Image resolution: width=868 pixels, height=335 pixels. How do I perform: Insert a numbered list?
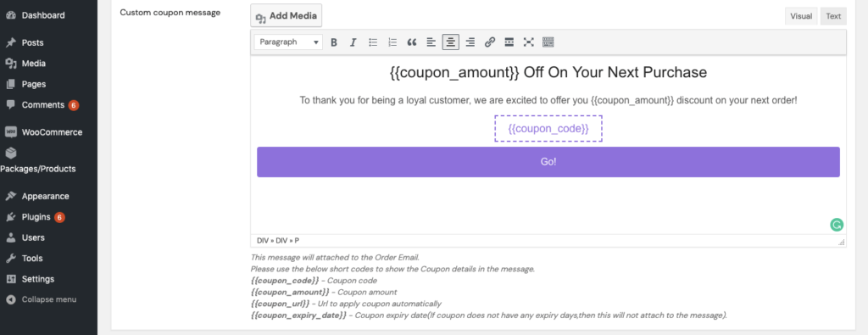[x=392, y=42]
